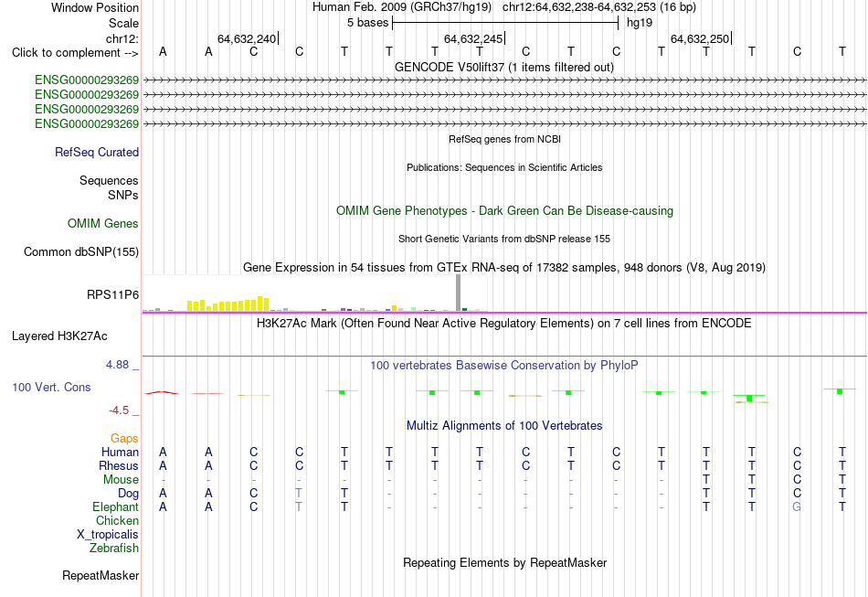Screen dimensions: 868x597
Task: Select the Zebrafish alignment row label
Action: [114, 548]
